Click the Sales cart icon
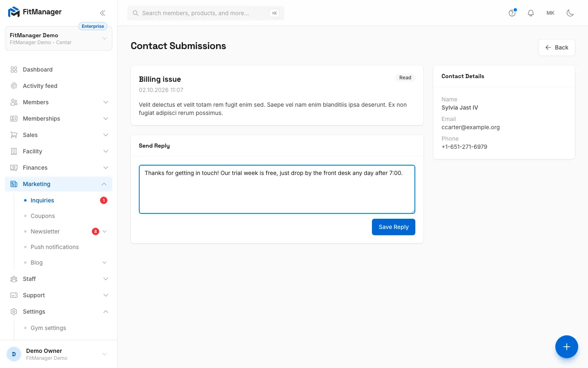Screen dimensions: 588x368 pyautogui.click(x=14, y=135)
